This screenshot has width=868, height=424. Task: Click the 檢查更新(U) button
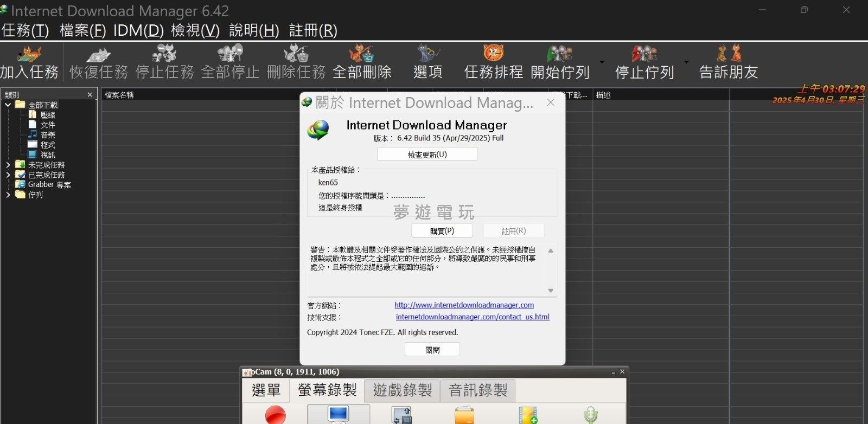point(427,155)
